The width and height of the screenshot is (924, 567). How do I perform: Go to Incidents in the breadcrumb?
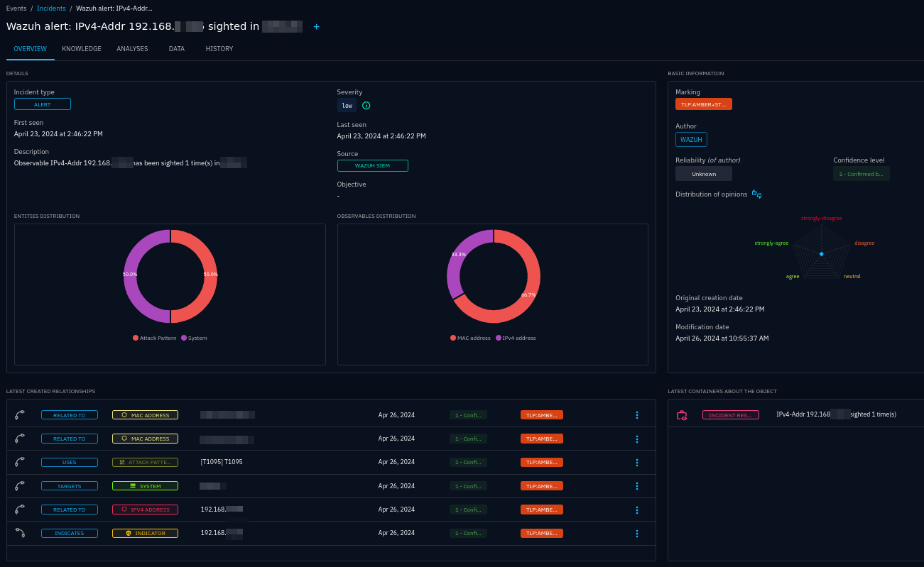coord(51,9)
